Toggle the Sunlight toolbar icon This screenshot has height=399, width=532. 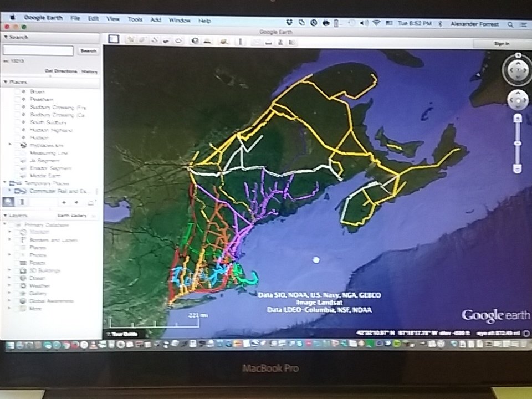point(207,41)
